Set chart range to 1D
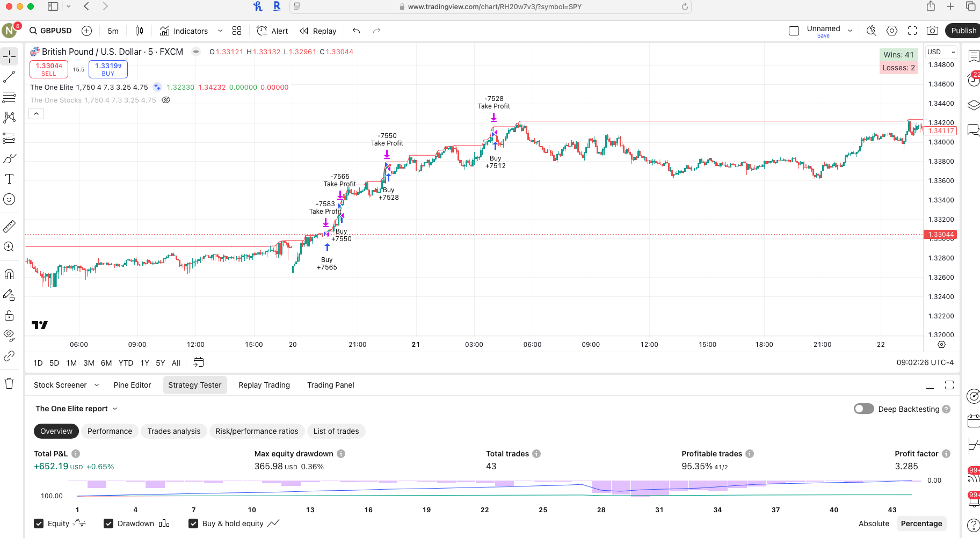The image size is (980, 538). coord(38,363)
